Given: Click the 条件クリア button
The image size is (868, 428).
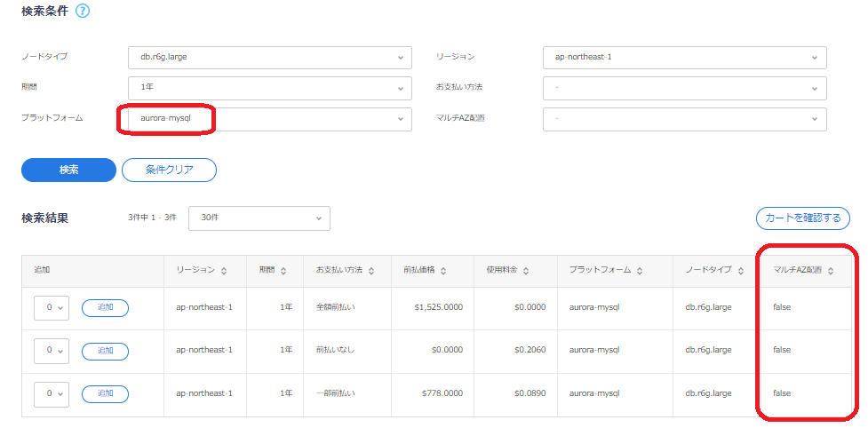Looking at the screenshot, I should point(169,170).
